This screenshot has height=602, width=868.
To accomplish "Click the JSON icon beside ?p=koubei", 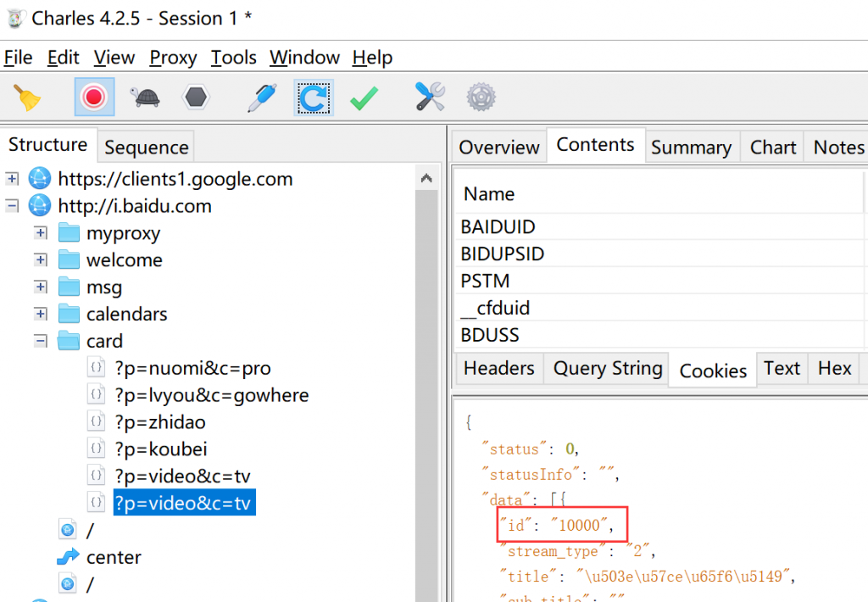I will 97,449.
